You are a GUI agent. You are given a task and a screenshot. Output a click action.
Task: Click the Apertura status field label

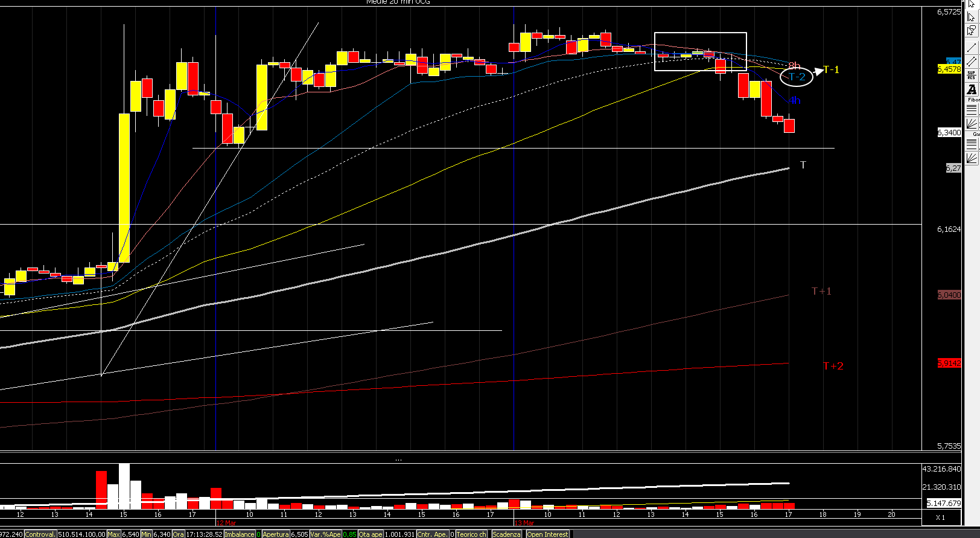276,534
